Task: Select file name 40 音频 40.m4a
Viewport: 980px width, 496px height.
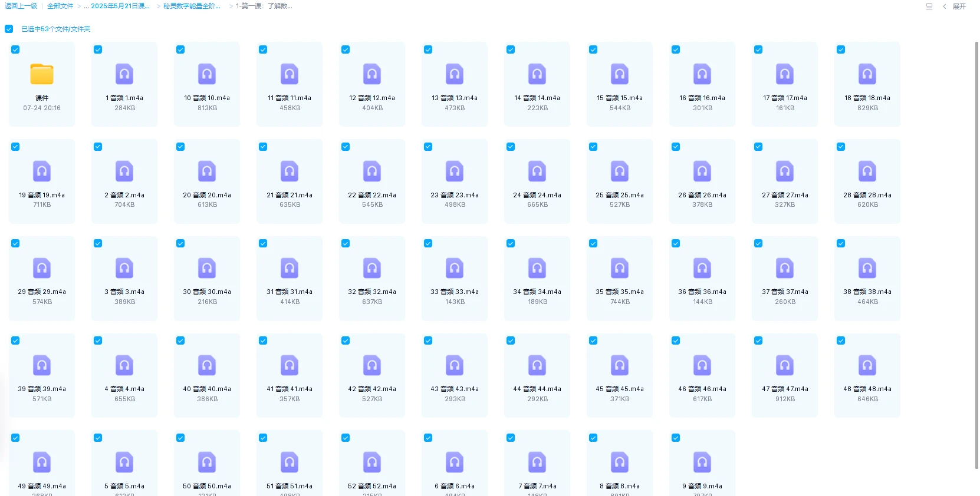Action: [x=207, y=389]
